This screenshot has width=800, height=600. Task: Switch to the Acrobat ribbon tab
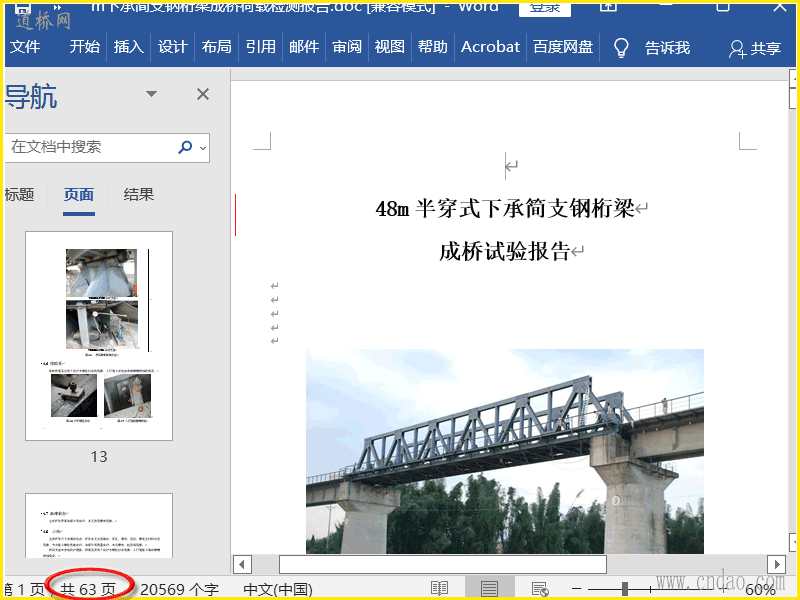pos(490,47)
